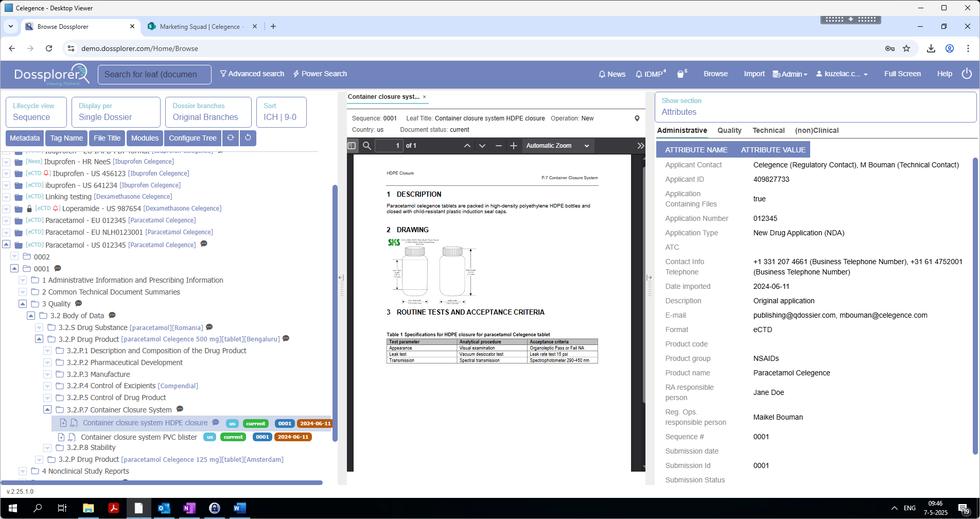Expand the 0002 sequence folder
This screenshot has height=519, width=980.
(14, 256)
